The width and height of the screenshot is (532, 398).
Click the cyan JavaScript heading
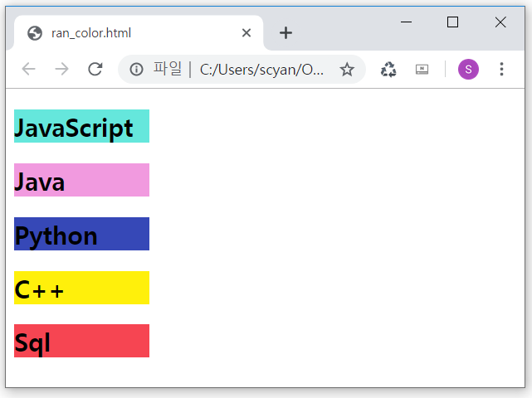pyautogui.click(x=82, y=126)
